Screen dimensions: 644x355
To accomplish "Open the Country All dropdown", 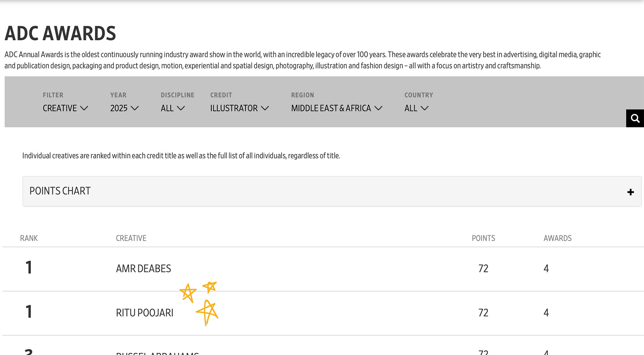I will (416, 108).
